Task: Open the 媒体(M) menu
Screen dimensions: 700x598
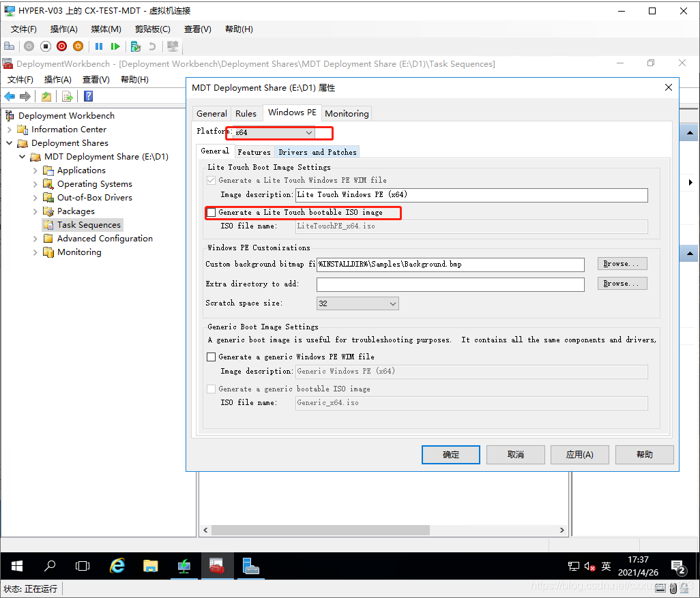Action: click(x=106, y=29)
